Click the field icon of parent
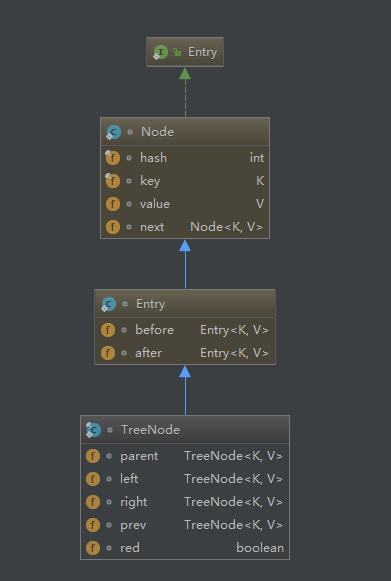The width and height of the screenshot is (391, 581). (93, 456)
